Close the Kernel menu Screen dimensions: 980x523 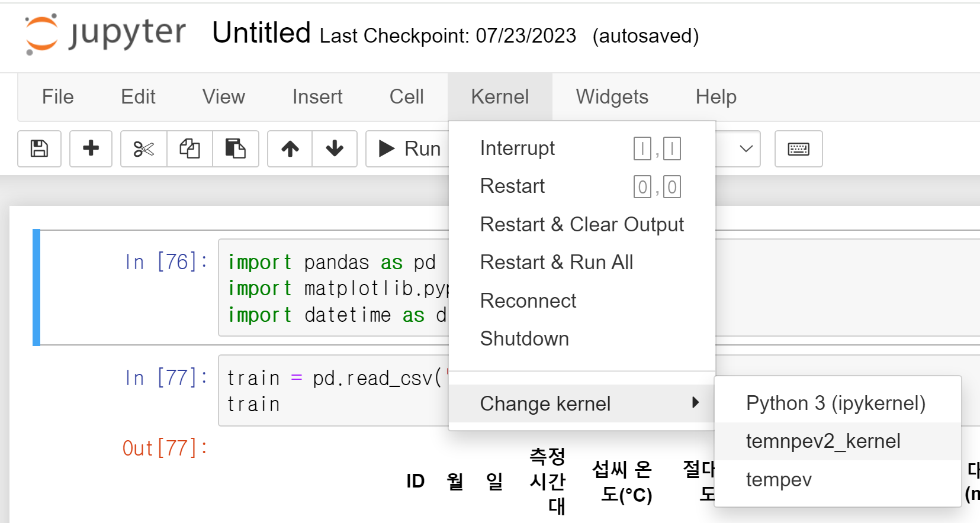coord(500,97)
